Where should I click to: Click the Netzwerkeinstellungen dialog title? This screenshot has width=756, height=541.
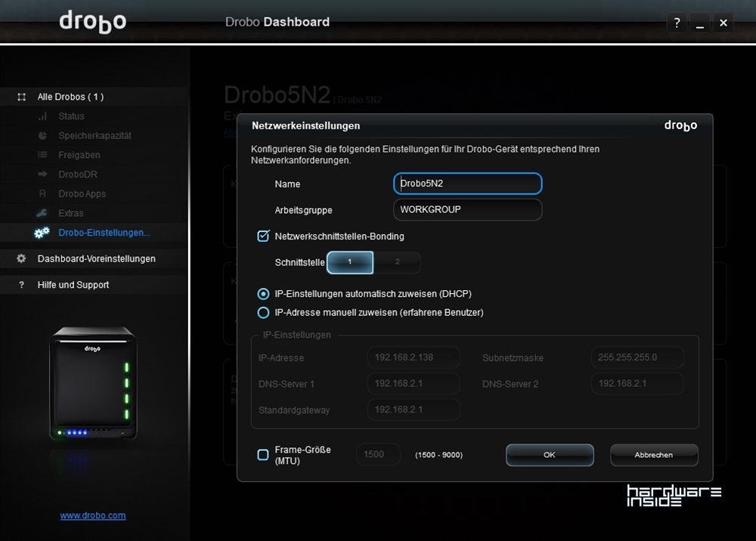(x=305, y=125)
